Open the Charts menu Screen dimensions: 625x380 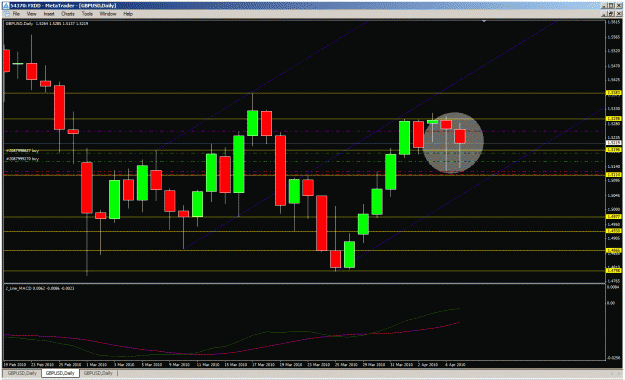68,14
